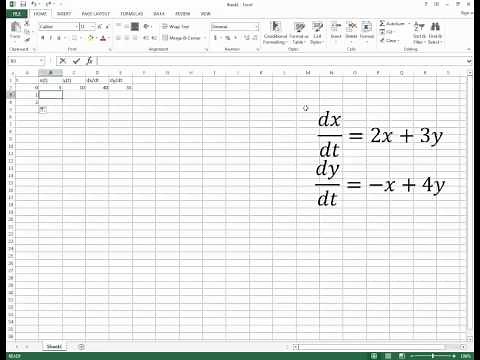Open the Font name dropdown

click(76, 27)
